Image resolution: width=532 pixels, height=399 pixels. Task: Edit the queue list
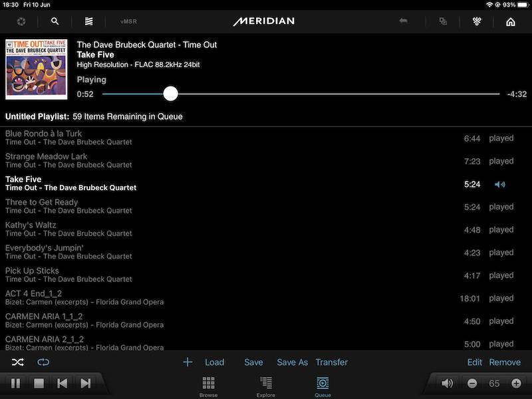474,362
